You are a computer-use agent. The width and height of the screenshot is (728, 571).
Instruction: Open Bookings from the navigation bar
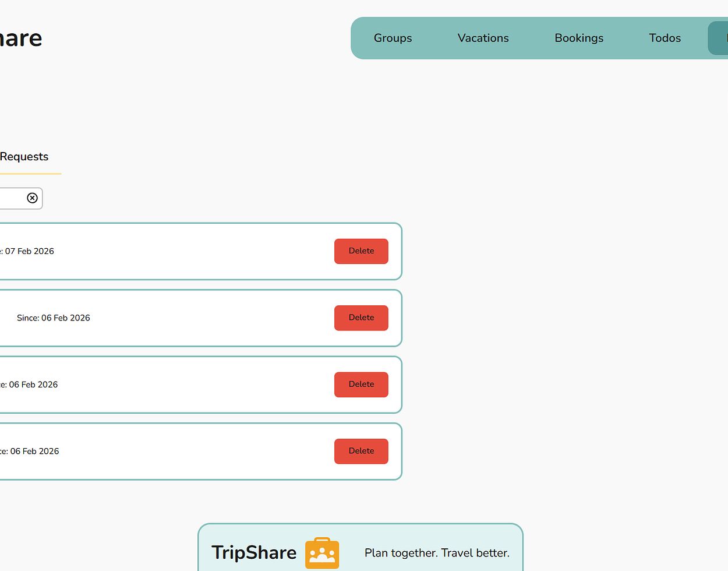579,38
